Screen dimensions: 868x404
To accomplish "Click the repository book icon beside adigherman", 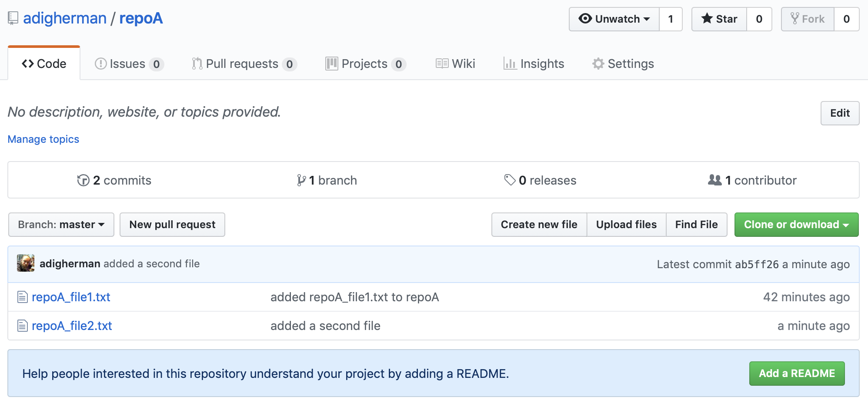I will (13, 18).
